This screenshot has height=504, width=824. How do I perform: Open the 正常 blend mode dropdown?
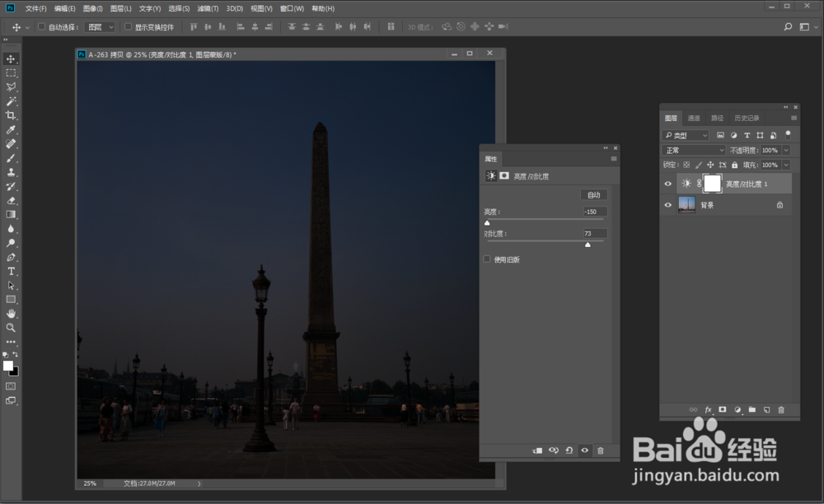[x=694, y=150]
